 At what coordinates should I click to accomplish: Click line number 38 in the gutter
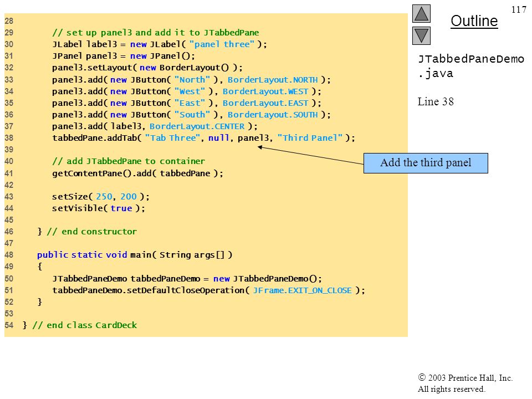(x=9, y=138)
